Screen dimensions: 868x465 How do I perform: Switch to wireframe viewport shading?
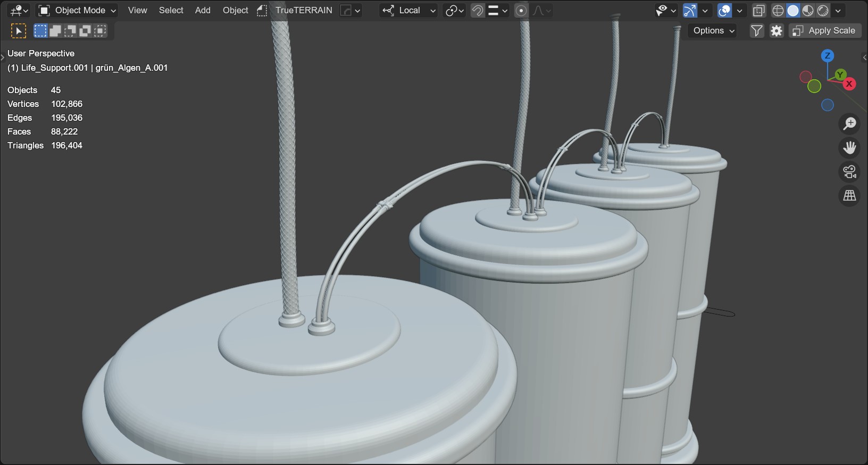(x=778, y=10)
